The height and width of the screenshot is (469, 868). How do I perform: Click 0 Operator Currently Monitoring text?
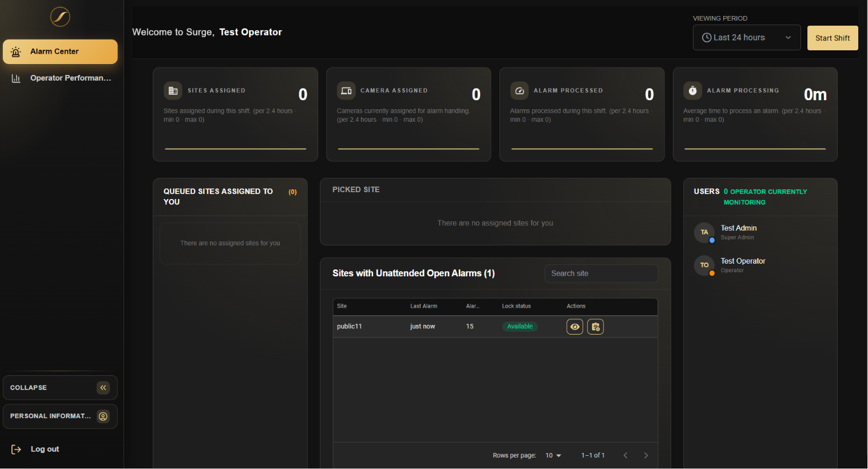coord(765,197)
